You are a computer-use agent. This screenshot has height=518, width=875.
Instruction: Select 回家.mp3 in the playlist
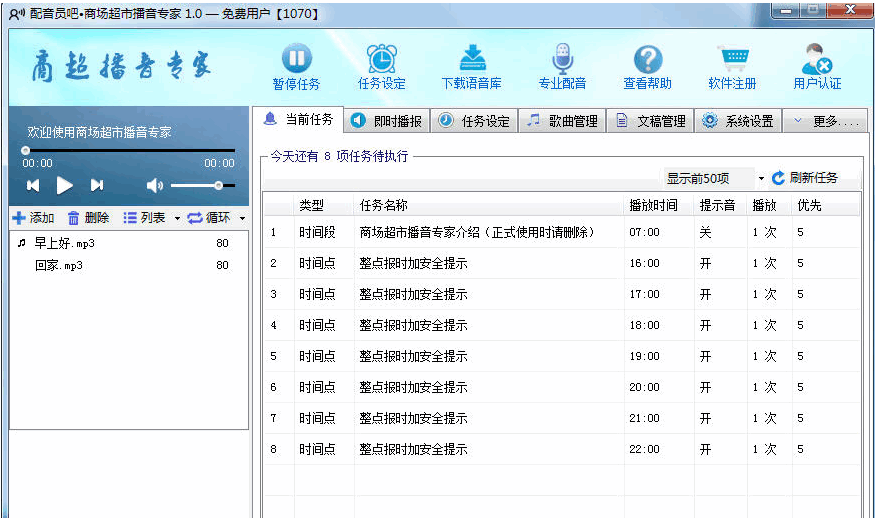coord(58,265)
